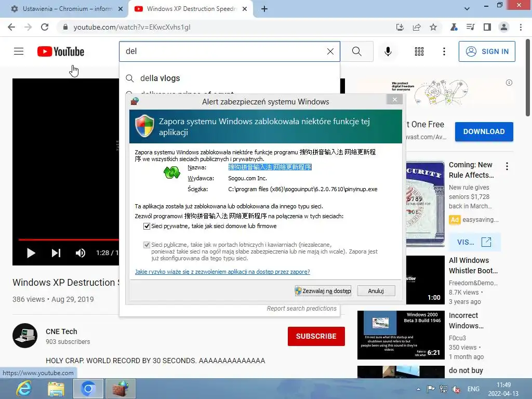Click the magnifier search button

(x=356, y=51)
